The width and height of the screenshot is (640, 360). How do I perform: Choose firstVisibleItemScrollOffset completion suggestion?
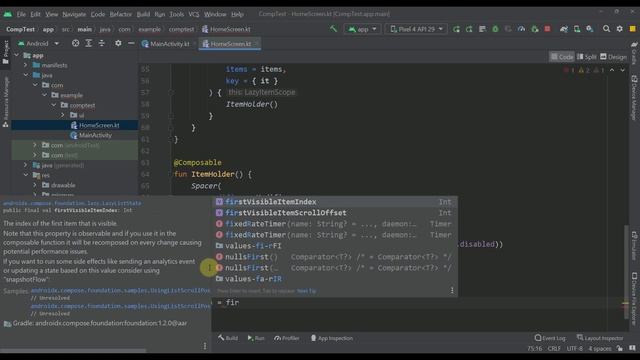(336, 213)
